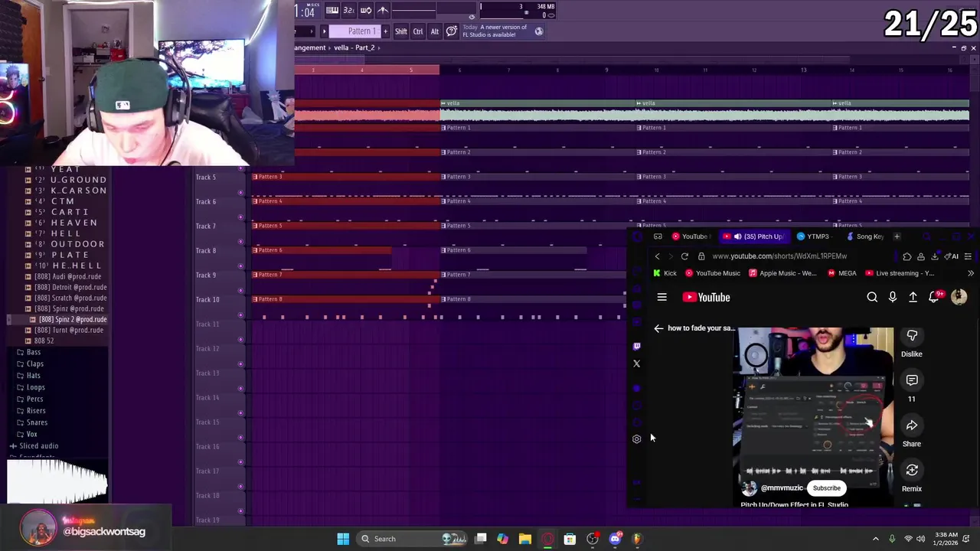Screen dimensions: 980x551
Task: Switch to the YTMP3 browser tab
Action: (x=813, y=236)
